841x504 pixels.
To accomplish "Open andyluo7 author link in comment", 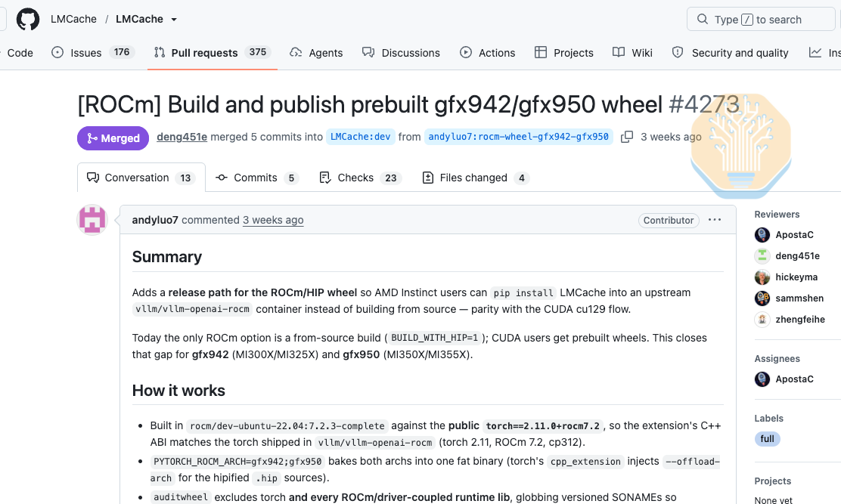I will (155, 220).
